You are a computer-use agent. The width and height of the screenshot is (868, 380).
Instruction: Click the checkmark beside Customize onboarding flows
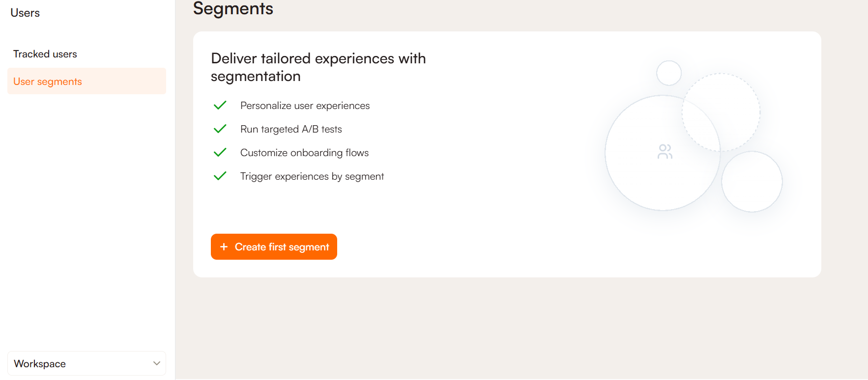point(220,153)
